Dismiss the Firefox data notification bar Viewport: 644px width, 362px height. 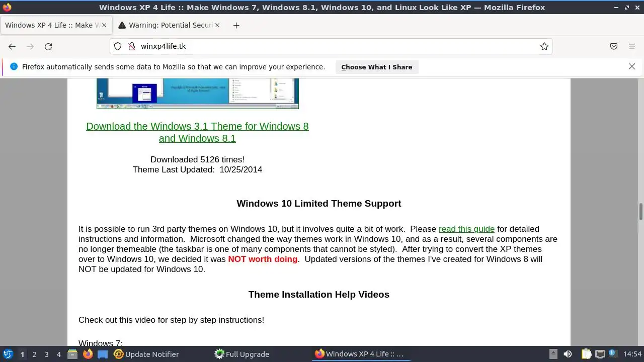point(632,66)
